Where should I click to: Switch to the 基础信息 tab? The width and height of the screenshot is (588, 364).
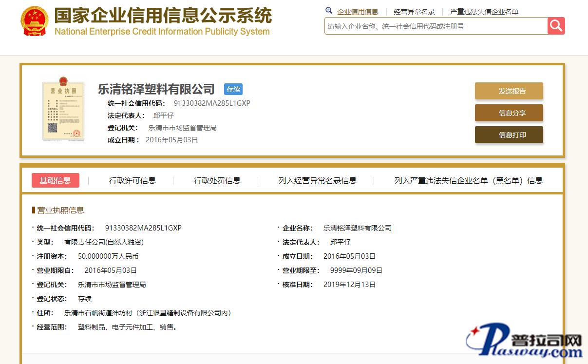click(x=55, y=180)
